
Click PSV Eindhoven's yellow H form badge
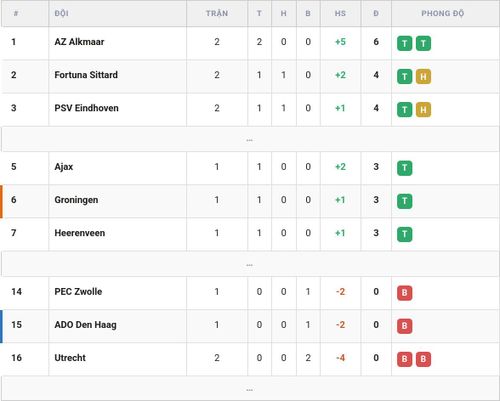pyautogui.click(x=423, y=110)
